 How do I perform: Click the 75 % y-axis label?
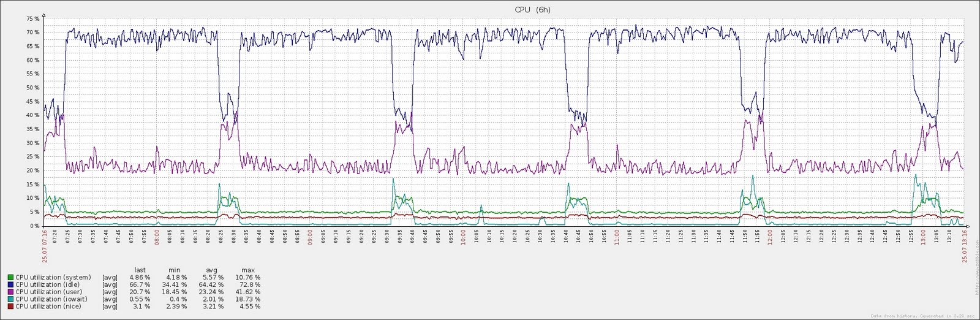tap(33, 19)
